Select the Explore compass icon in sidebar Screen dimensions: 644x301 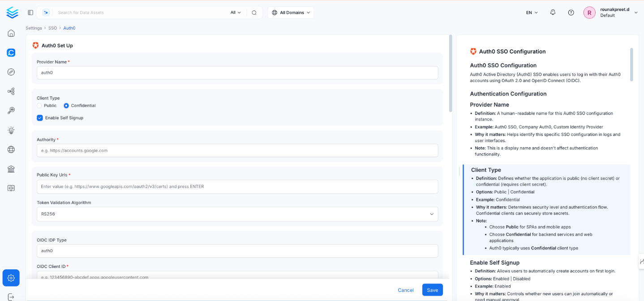[11, 72]
